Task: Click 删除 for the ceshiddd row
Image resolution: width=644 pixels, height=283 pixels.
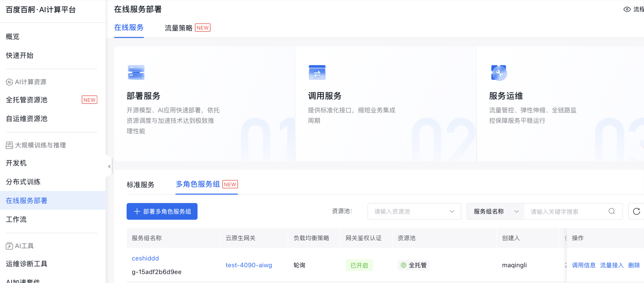Action: [x=634, y=265]
